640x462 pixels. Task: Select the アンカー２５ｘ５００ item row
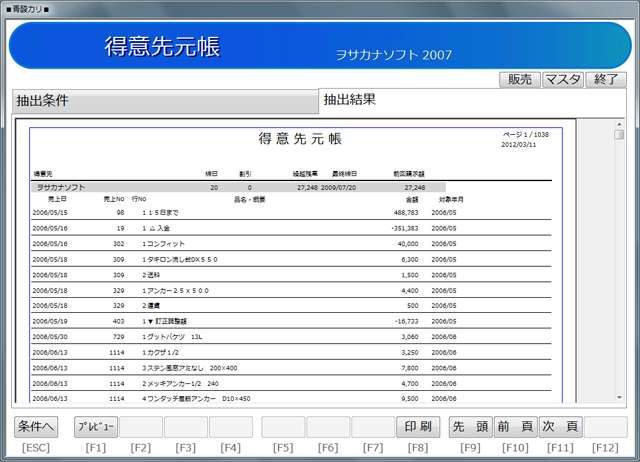(291, 291)
